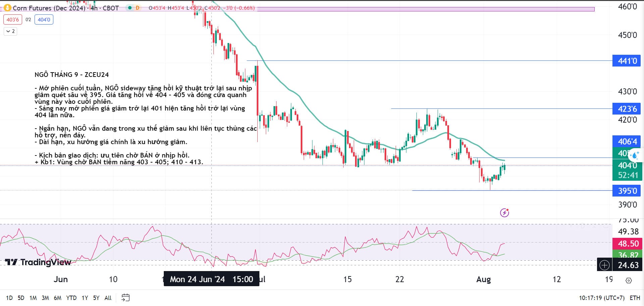The width and height of the screenshot is (644, 306).
Task: Click the 460'0 price scale label
Action: (627, 7)
